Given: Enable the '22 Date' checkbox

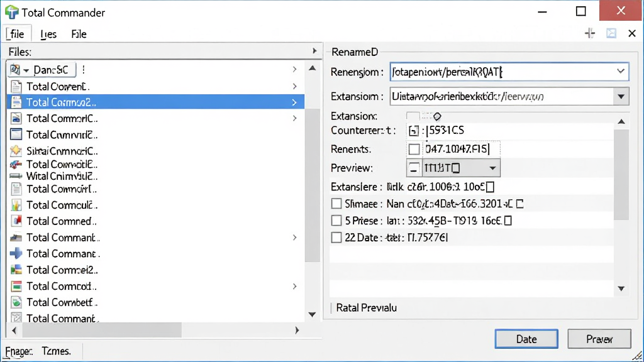Looking at the screenshot, I should point(336,237).
